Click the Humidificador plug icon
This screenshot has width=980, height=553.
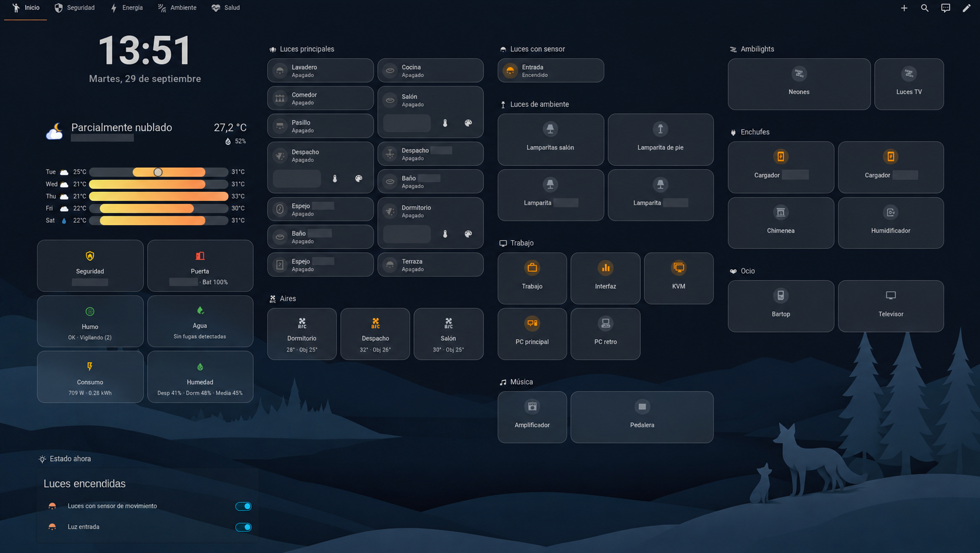(x=891, y=213)
